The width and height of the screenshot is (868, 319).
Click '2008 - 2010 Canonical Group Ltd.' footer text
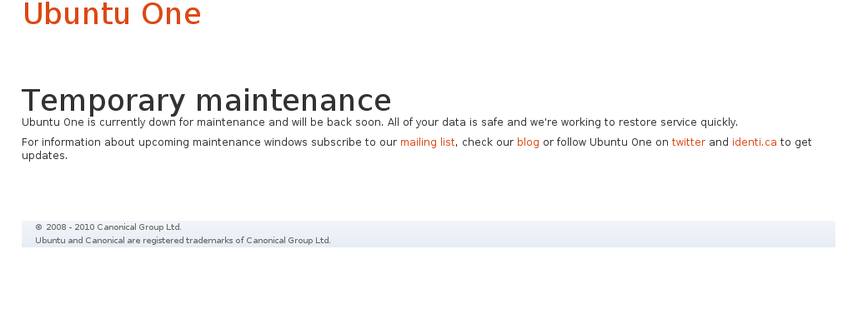(x=113, y=227)
